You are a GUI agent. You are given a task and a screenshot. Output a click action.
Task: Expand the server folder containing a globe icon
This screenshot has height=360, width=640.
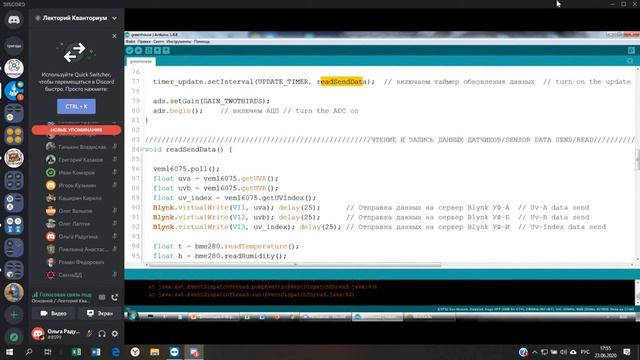[14, 270]
